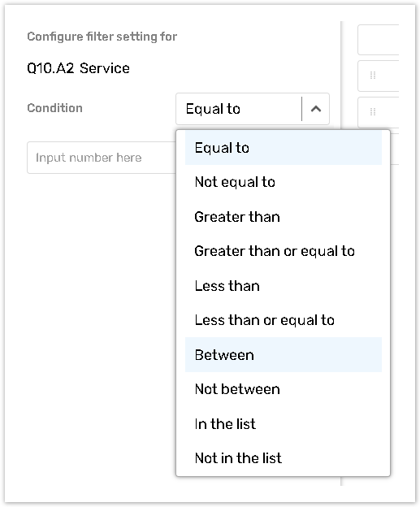Grab the upper drag handle icon

click(x=373, y=76)
